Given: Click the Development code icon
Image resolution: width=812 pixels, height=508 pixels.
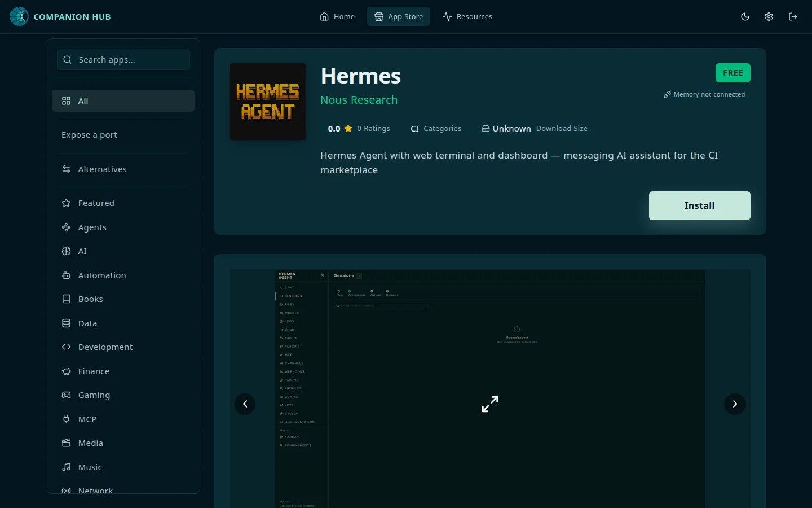Looking at the screenshot, I should click(x=66, y=347).
